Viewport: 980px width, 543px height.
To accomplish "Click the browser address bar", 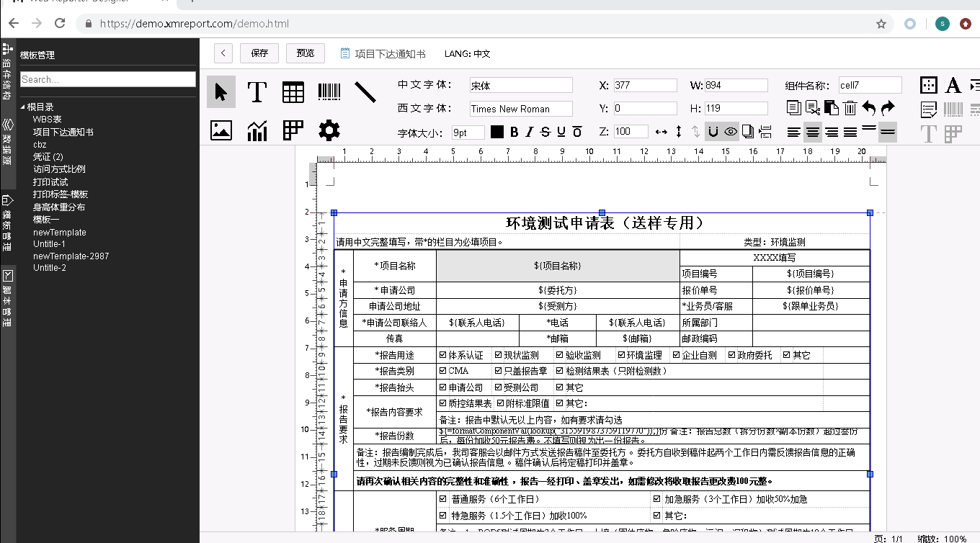I will [483, 24].
